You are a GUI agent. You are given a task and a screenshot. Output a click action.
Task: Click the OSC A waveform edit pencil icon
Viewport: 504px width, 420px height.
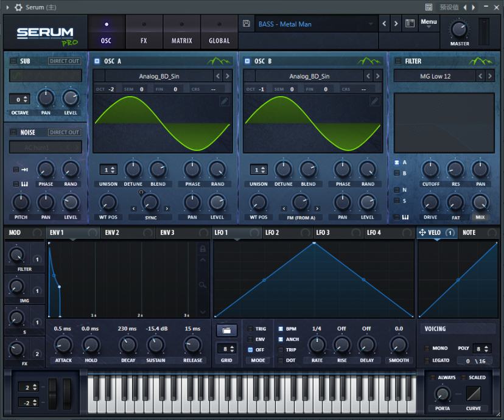tap(225, 101)
